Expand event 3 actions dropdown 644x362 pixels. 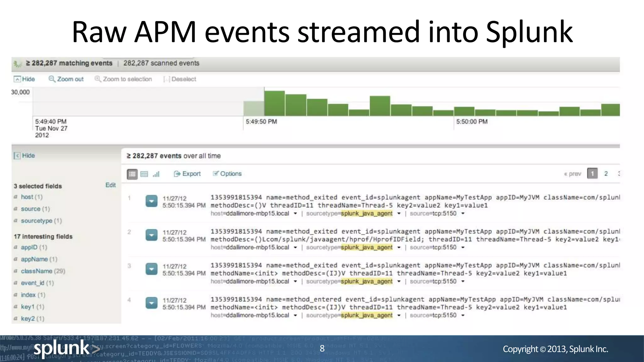tap(152, 269)
